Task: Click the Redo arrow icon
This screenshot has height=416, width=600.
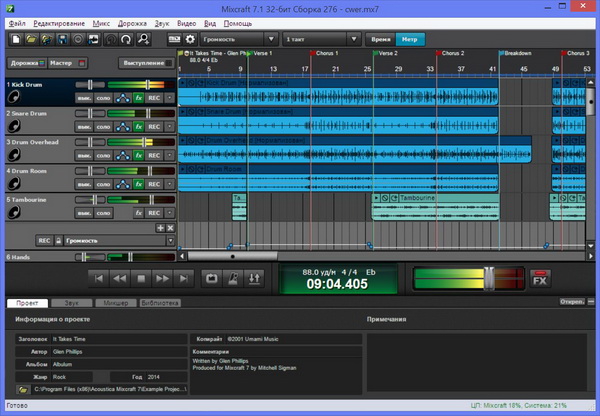Action: [x=125, y=39]
